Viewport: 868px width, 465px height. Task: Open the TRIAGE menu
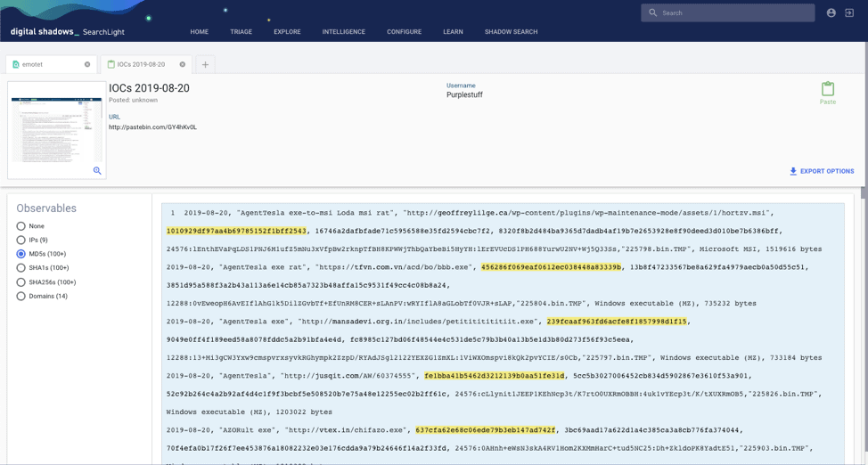241,32
